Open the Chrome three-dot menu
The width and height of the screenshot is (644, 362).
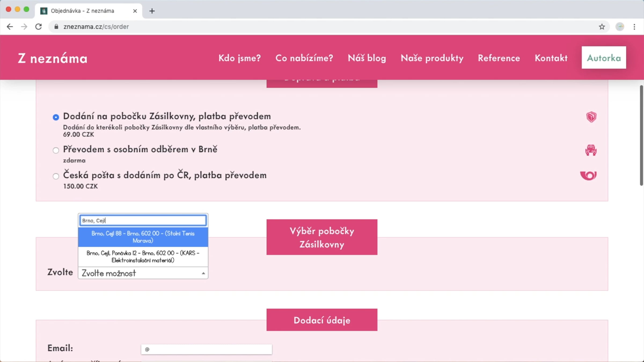[x=634, y=27]
